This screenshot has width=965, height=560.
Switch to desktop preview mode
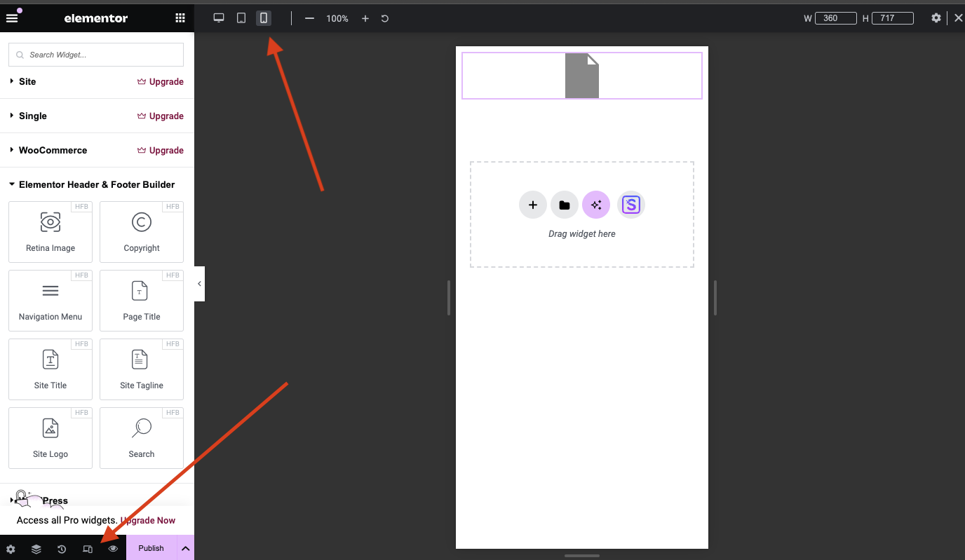219,18
